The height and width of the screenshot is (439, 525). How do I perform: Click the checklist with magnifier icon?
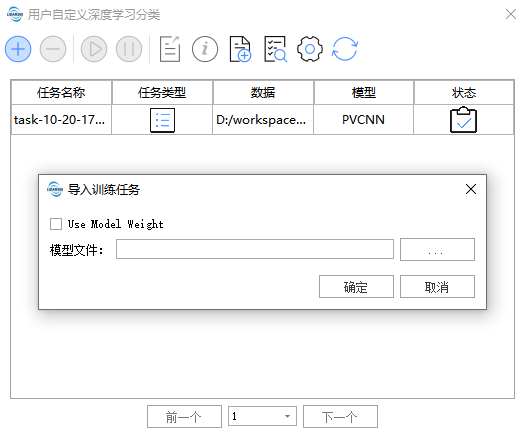point(275,49)
